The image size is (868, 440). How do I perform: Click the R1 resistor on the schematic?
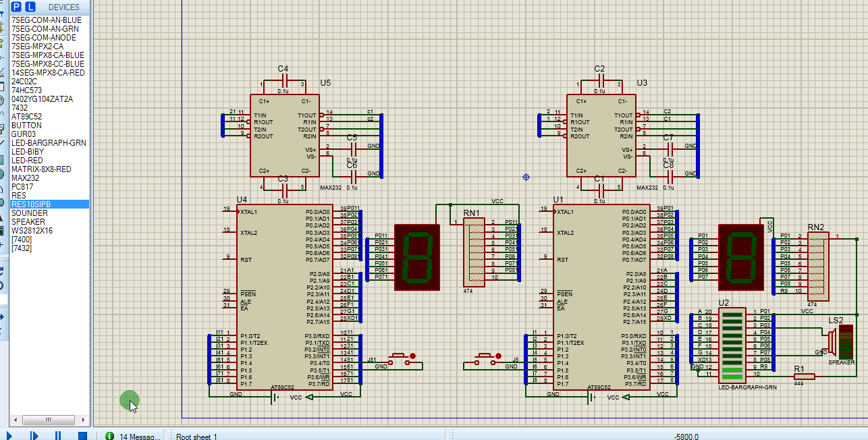803,377
